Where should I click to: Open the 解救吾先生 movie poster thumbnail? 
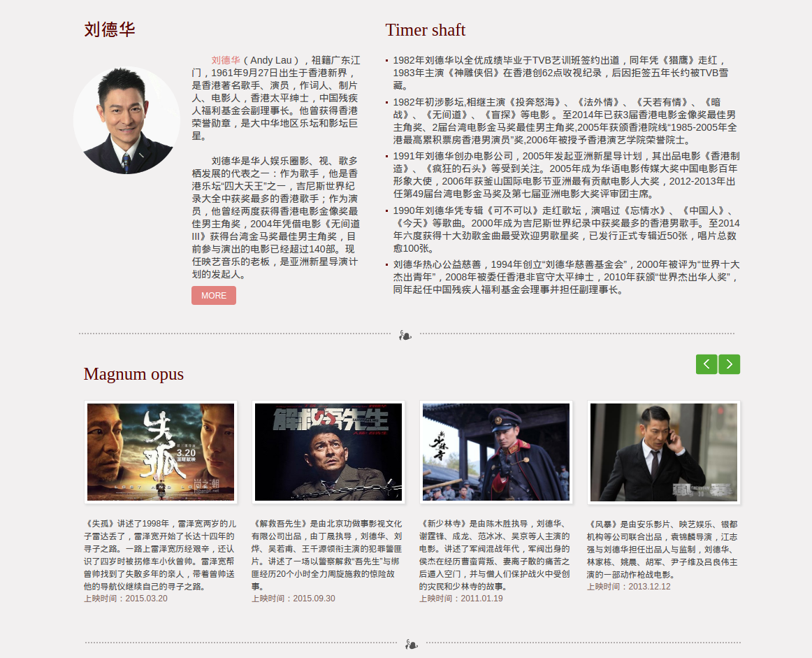click(328, 452)
